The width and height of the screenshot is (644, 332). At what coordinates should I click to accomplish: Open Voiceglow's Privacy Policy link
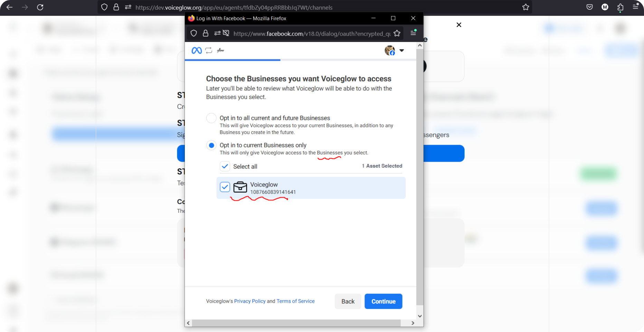[x=250, y=301]
